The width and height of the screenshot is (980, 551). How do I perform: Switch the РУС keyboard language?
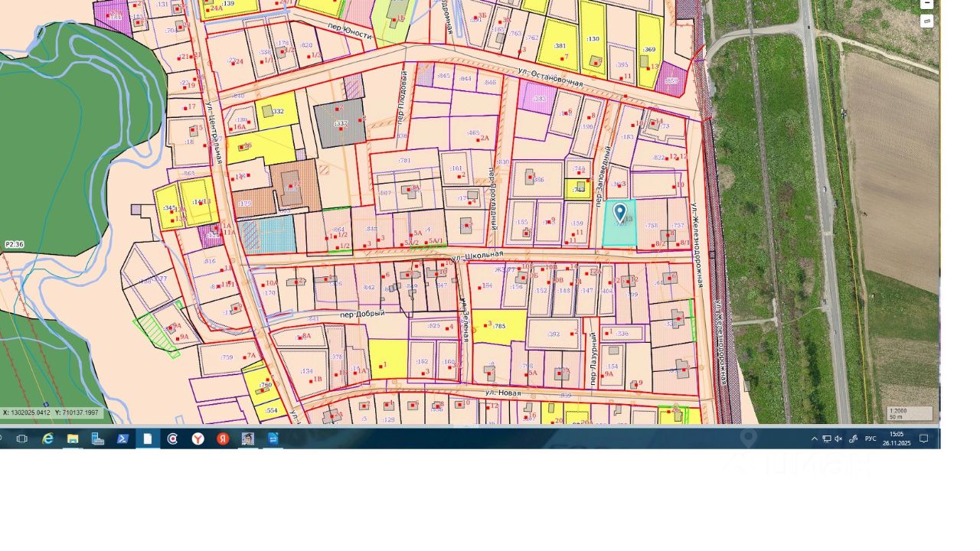click(x=871, y=439)
